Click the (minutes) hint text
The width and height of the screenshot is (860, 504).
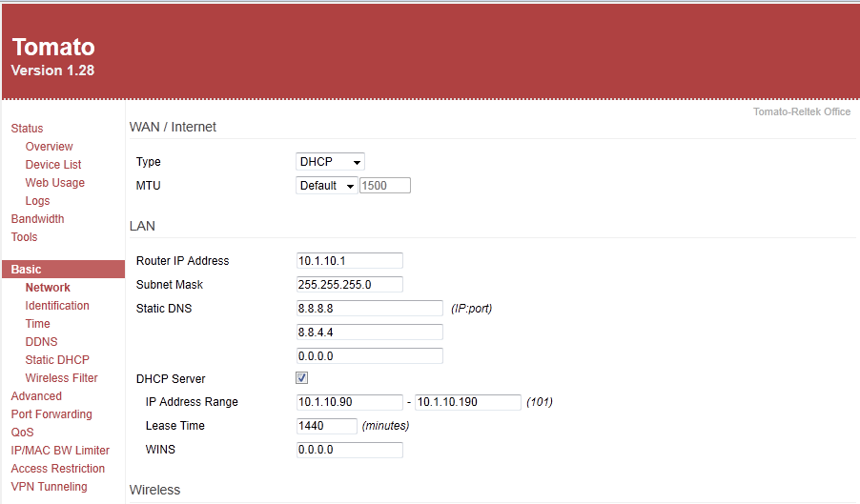[x=385, y=426]
